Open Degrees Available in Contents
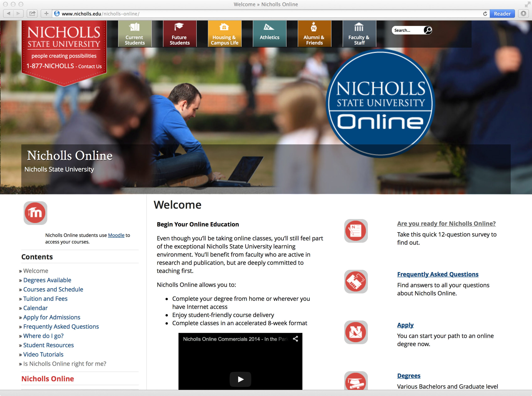The width and height of the screenshot is (532, 396). [47, 280]
